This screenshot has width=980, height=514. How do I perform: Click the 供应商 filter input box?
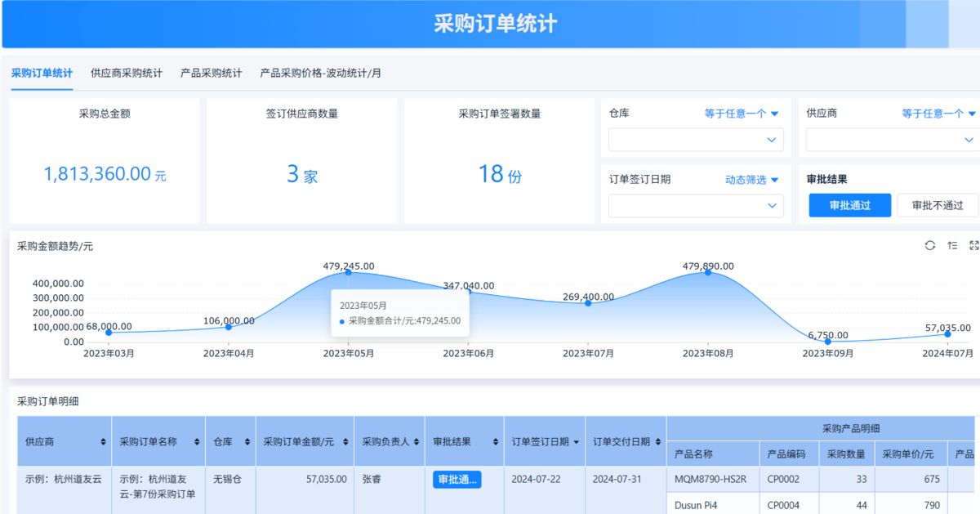890,141
